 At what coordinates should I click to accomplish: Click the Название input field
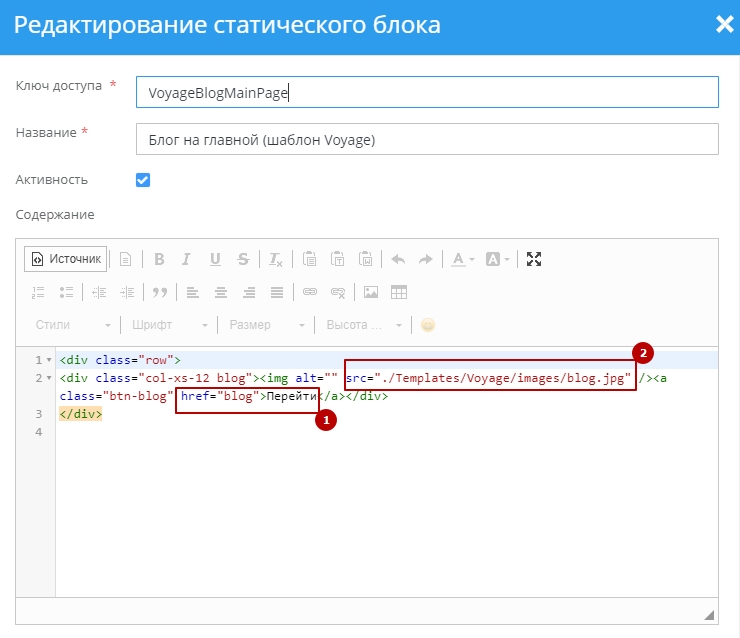pyautogui.click(x=426, y=140)
